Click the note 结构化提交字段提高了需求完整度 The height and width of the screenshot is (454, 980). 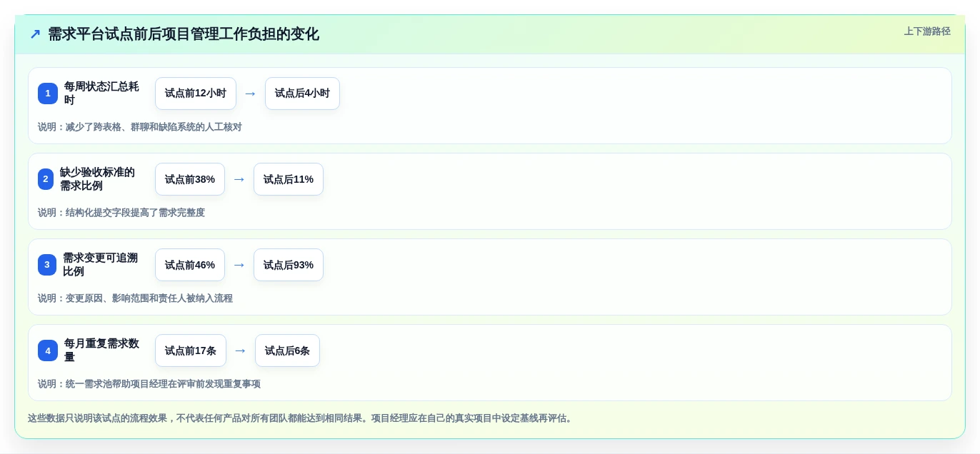pos(121,213)
